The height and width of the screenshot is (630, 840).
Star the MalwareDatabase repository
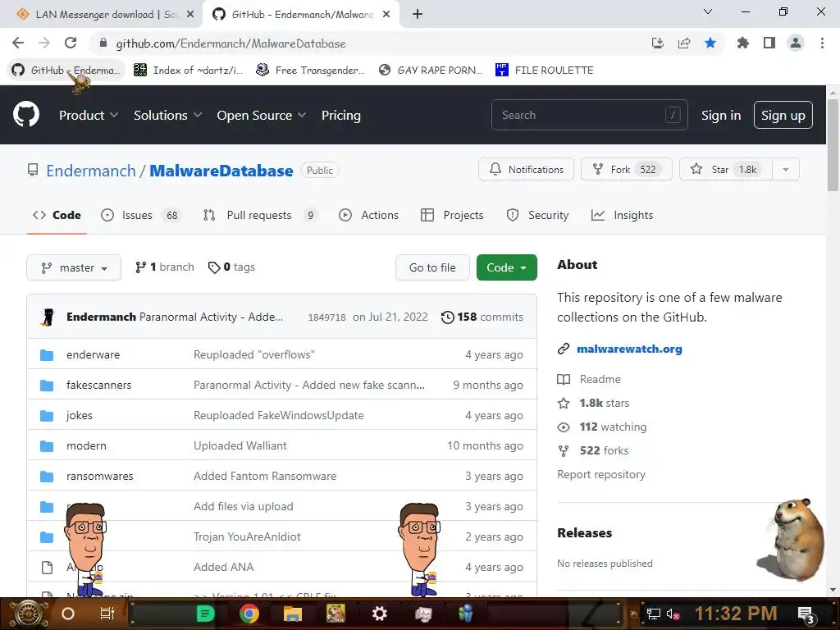pos(725,169)
